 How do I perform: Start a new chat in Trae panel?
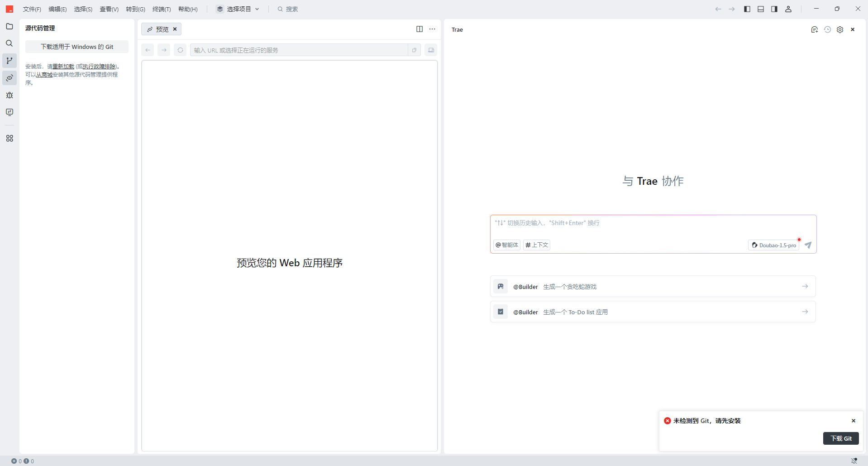(815, 29)
